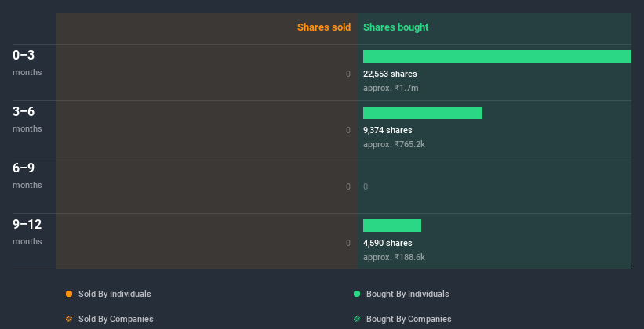Click the Shares sold column header
This screenshot has height=329, width=644.
(x=324, y=27)
